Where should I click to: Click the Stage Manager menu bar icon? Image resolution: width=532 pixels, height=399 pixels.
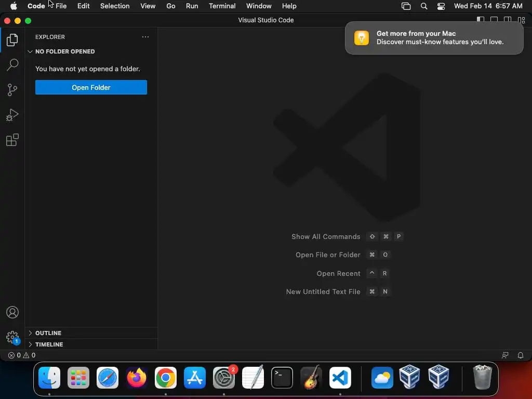click(406, 6)
